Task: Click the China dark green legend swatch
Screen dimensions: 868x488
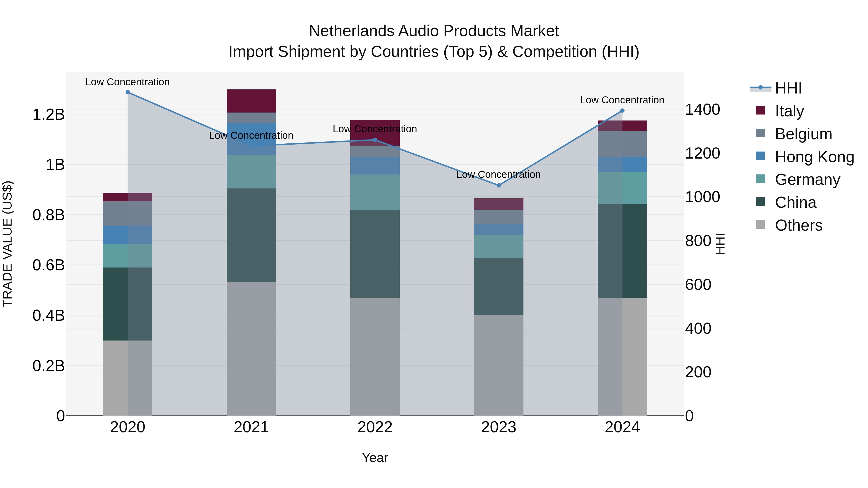Action: (760, 202)
